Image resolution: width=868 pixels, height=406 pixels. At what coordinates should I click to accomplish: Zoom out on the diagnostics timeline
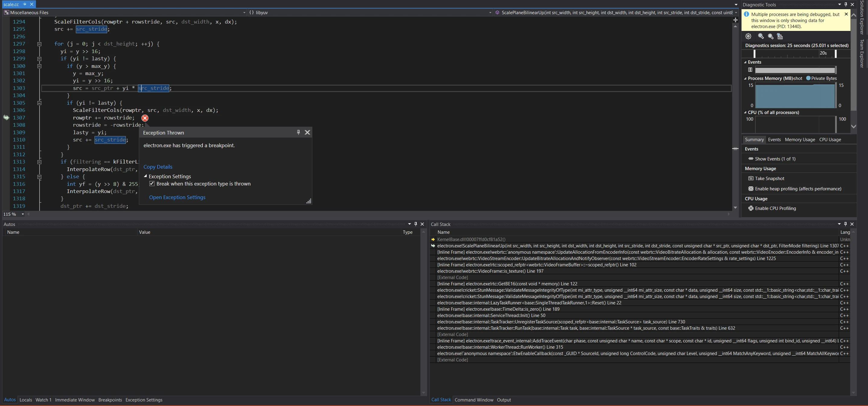click(x=770, y=36)
